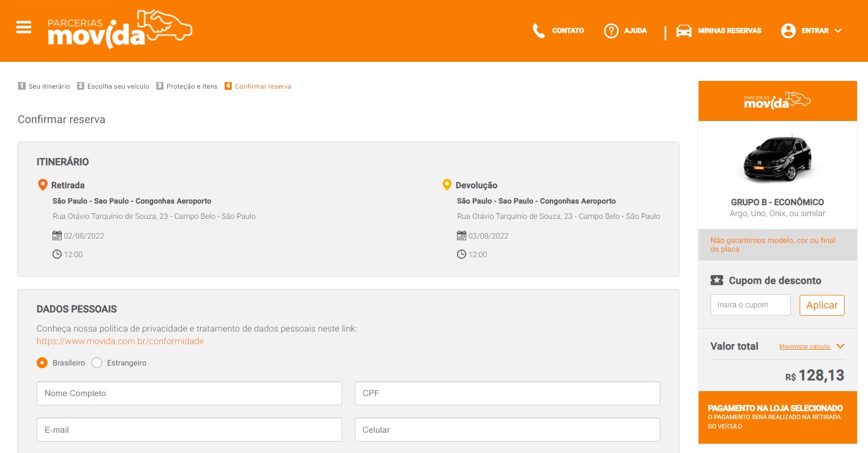The width and height of the screenshot is (868, 453).
Task: Open the hamburger menu icon
Action: [24, 27]
